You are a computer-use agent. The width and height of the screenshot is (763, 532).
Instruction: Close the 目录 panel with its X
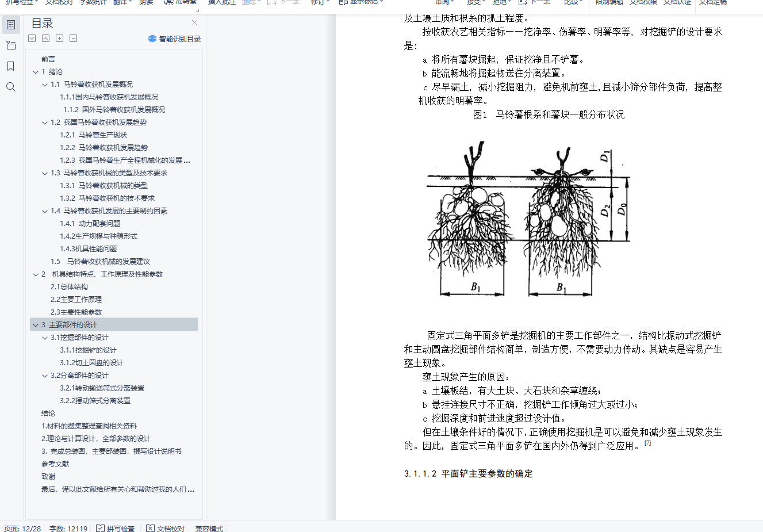point(194,23)
